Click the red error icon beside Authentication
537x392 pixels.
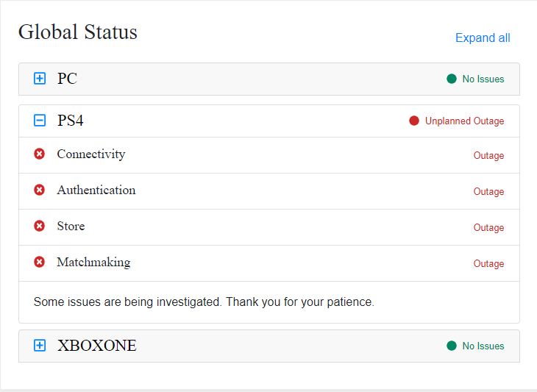coord(40,190)
